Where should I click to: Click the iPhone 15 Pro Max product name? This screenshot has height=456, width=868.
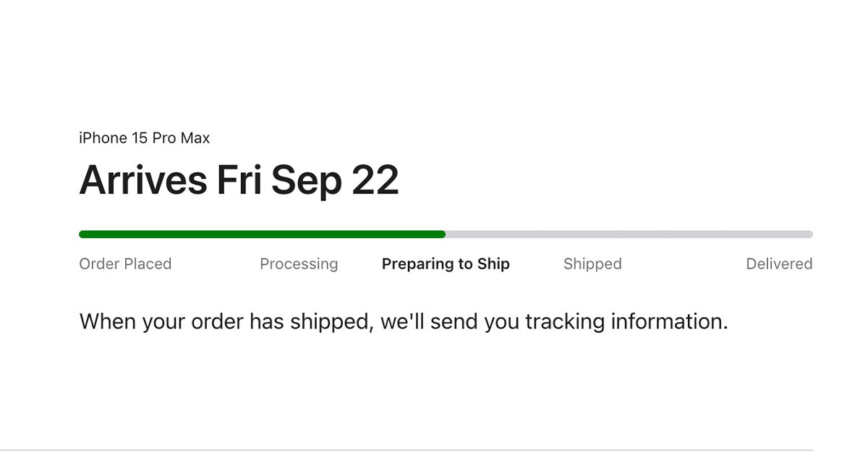coord(143,138)
